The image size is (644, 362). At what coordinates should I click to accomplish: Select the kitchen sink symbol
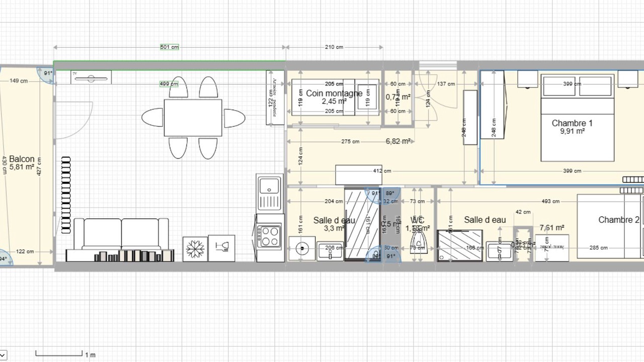coord(270,192)
